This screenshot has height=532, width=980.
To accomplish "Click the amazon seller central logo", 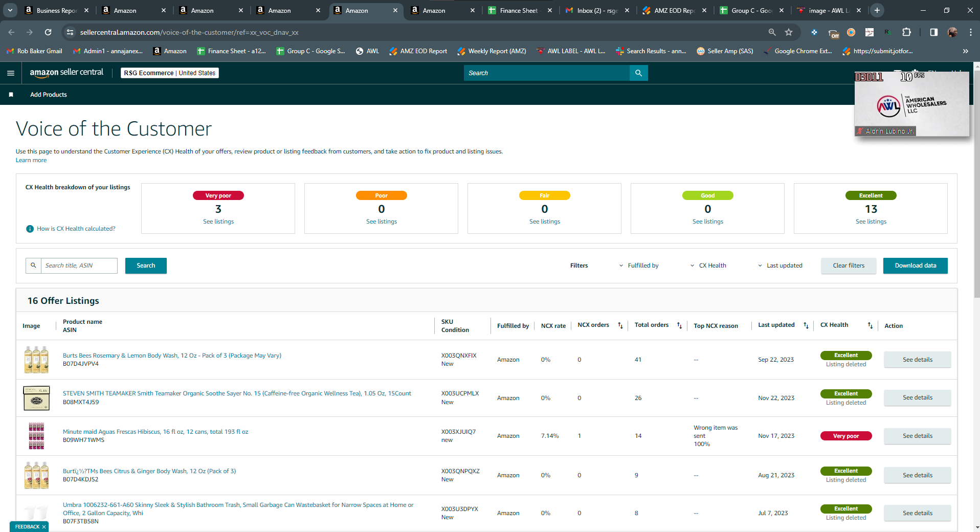I will coord(66,73).
